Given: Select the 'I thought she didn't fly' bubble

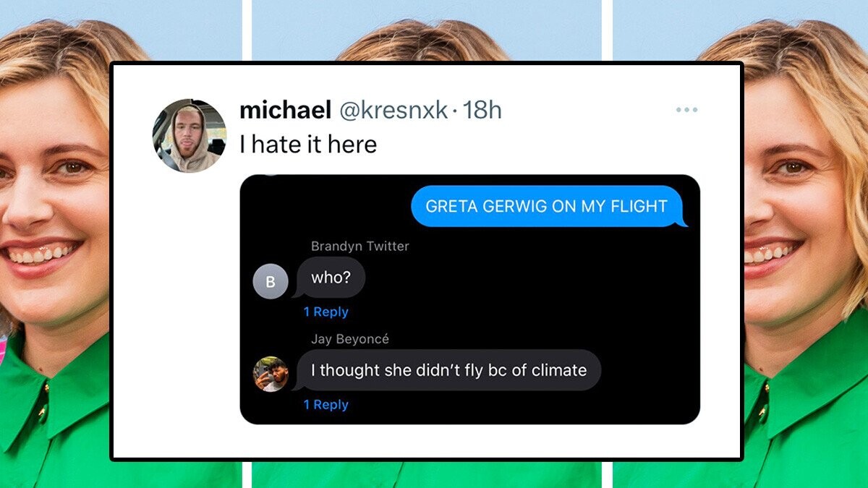Looking at the screenshot, I should pyautogui.click(x=448, y=371).
